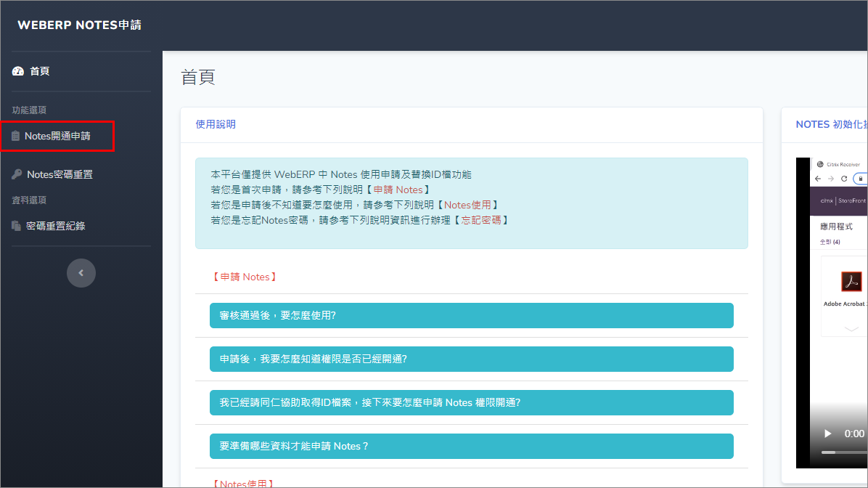Screen dimensions: 868x488
Task: Click the browser reload icon in the video
Action: coord(844,179)
